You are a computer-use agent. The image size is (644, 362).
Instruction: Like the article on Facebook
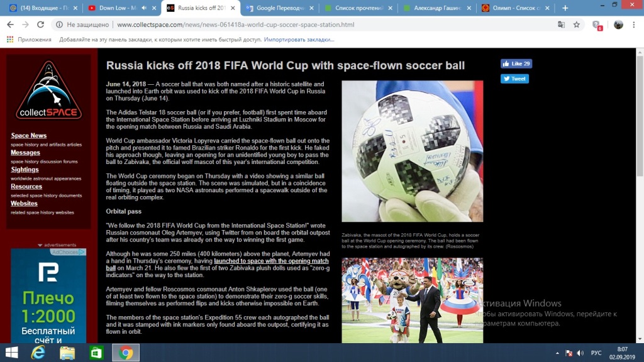516,63
